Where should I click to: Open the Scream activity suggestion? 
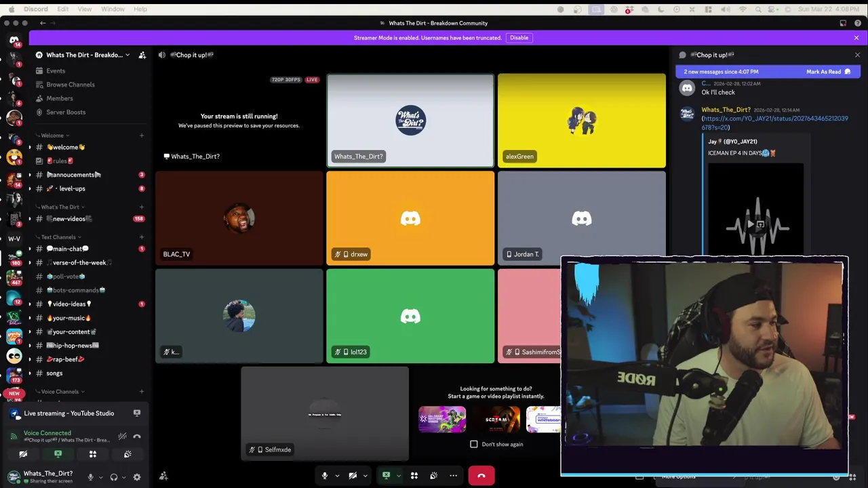point(496,420)
